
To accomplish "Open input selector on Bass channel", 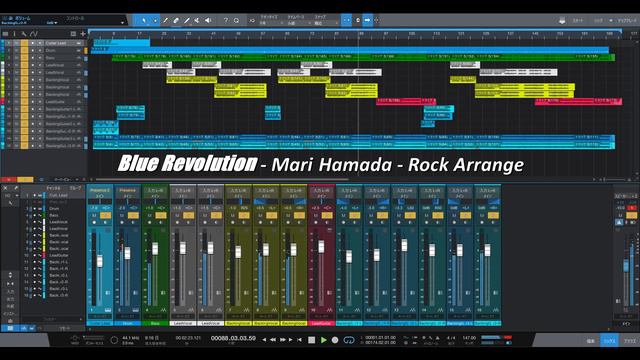I will [155, 190].
